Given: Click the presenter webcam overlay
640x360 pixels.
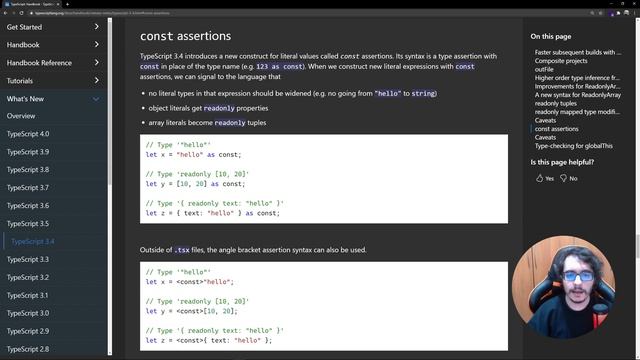Looking at the screenshot, I should (x=563, y=287).
